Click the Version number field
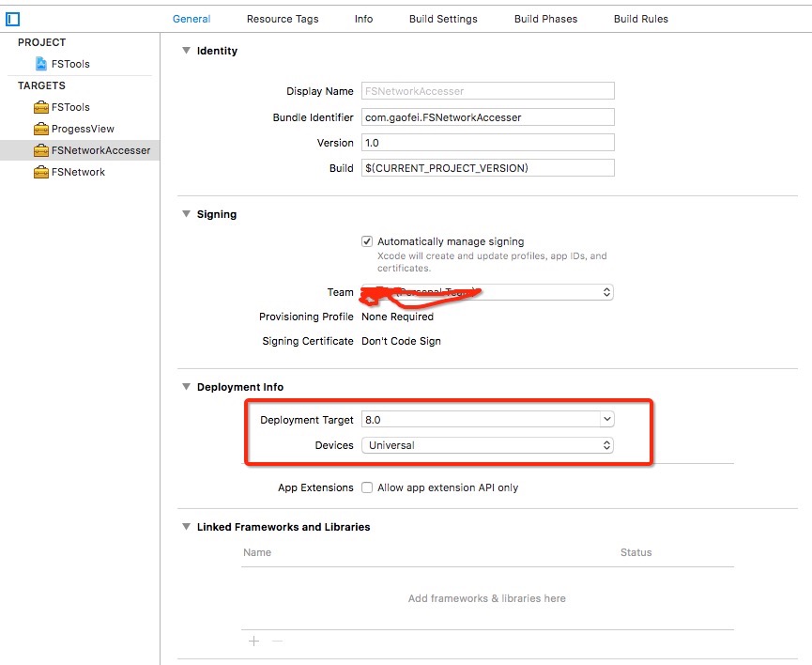Screen dimensions: 812x665 point(487,143)
